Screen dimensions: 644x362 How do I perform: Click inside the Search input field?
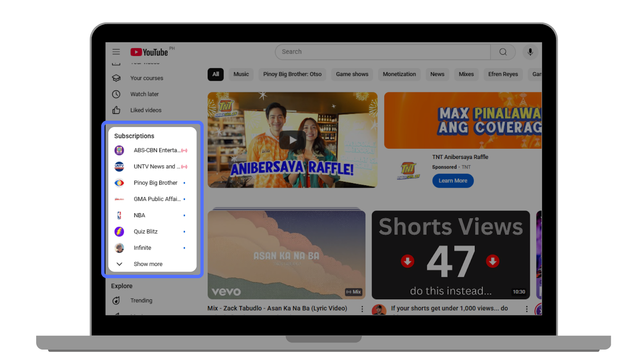pyautogui.click(x=383, y=52)
